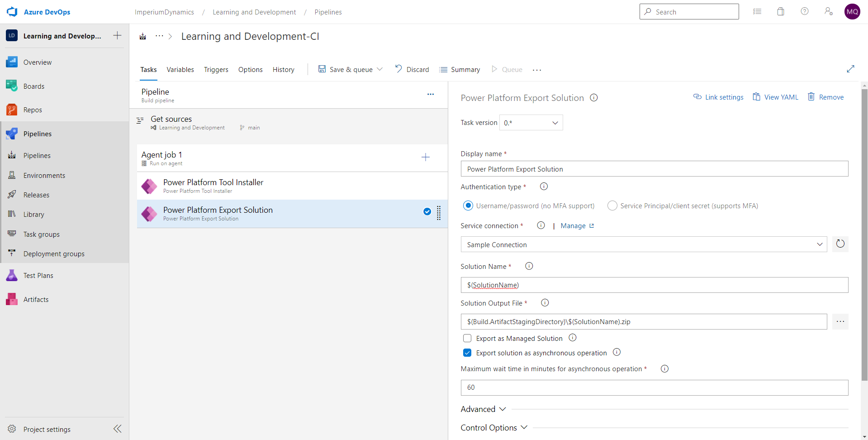This screenshot has height=440, width=868.
Task: Select the Repos icon in the sidebar
Action: 11,109
